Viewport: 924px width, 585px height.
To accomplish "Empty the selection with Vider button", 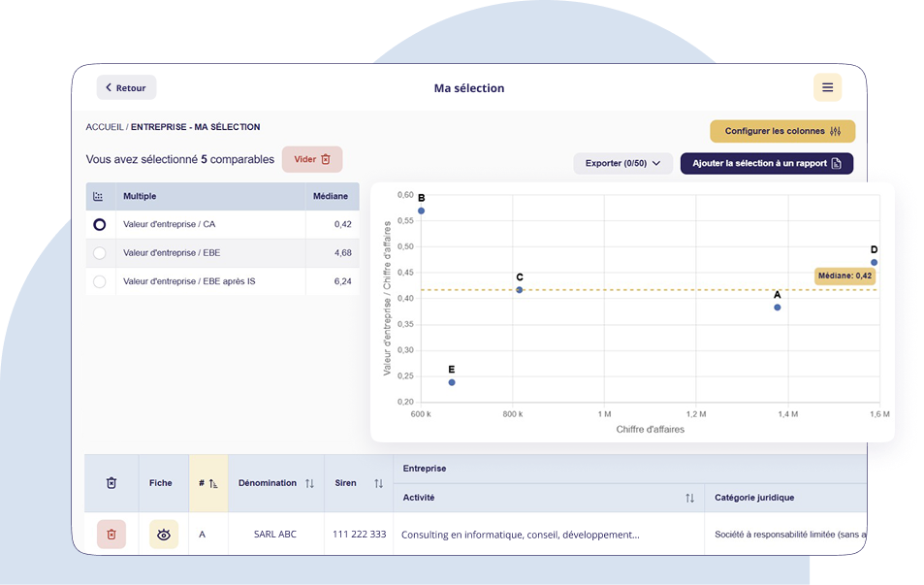I will (x=312, y=159).
